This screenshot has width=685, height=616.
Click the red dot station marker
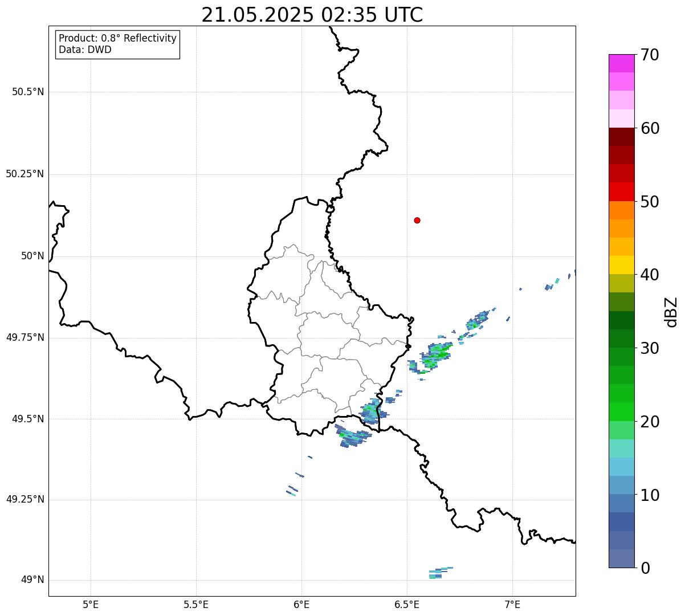tap(417, 220)
